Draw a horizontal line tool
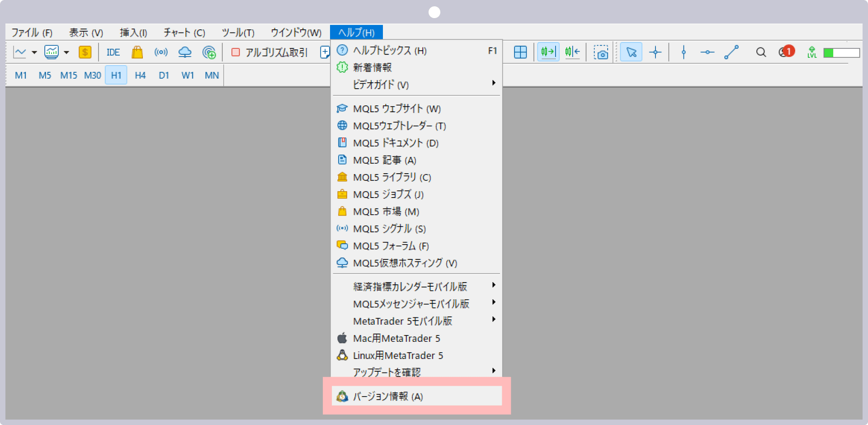This screenshot has width=868, height=425. [707, 52]
